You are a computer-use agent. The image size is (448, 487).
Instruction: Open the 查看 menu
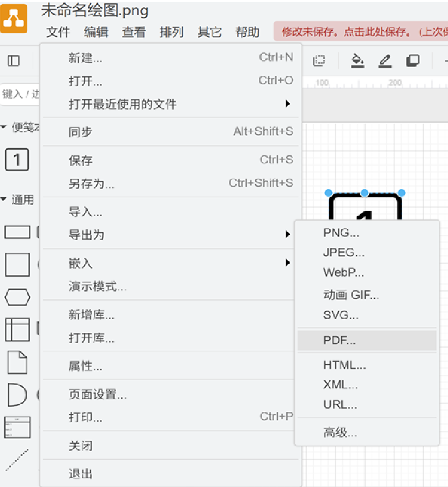134,32
